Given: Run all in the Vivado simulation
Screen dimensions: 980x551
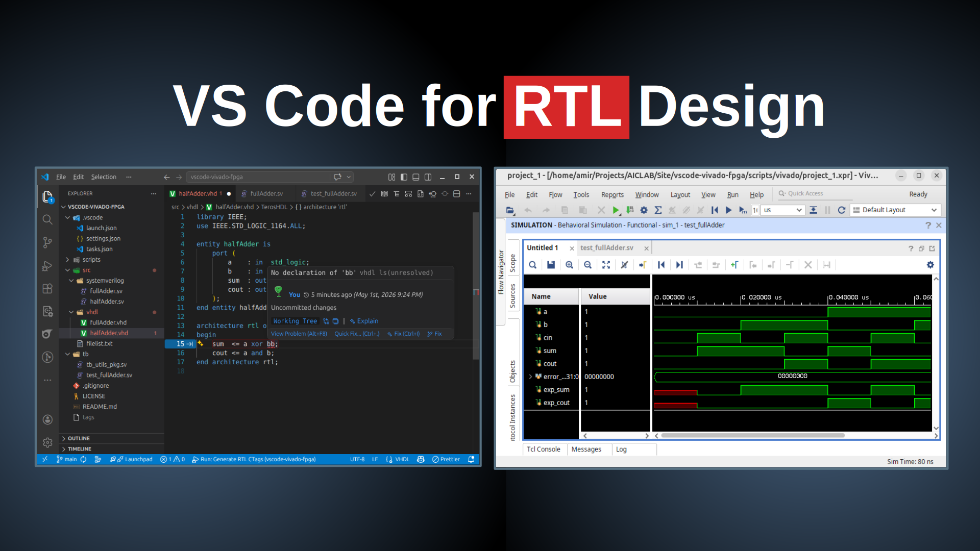Looking at the screenshot, I should point(729,210).
